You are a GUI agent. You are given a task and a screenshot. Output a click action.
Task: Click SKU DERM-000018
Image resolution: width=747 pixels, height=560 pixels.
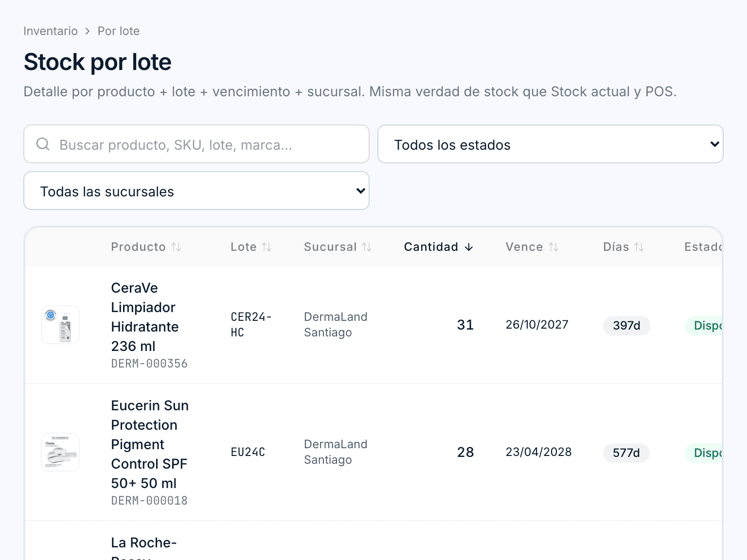pyautogui.click(x=149, y=501)
